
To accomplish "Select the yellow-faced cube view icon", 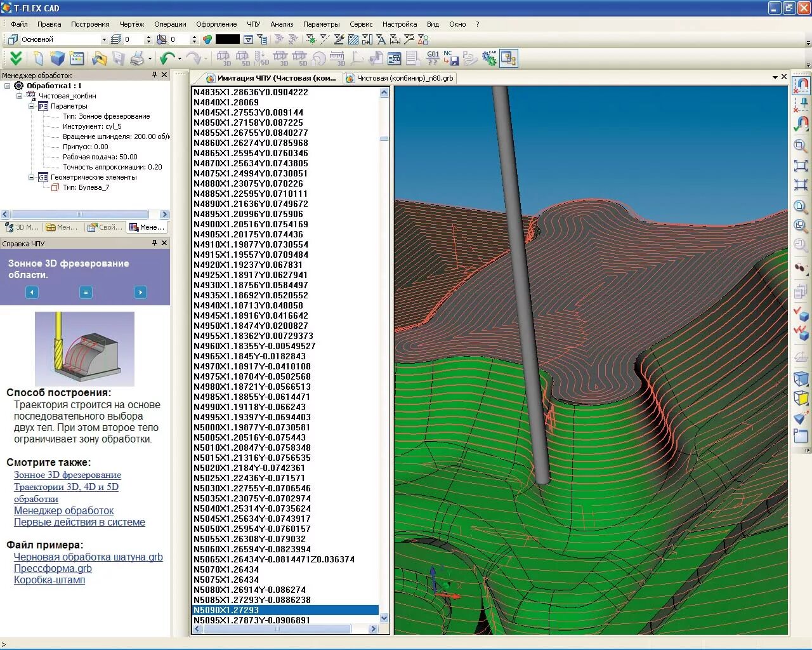I will coord(801,398).
